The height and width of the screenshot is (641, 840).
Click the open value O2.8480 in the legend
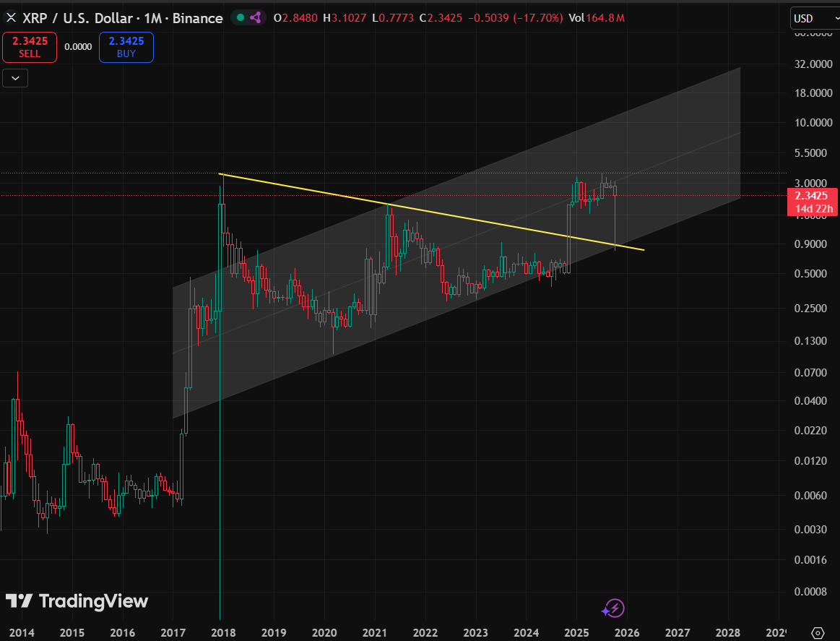(295, 18)
